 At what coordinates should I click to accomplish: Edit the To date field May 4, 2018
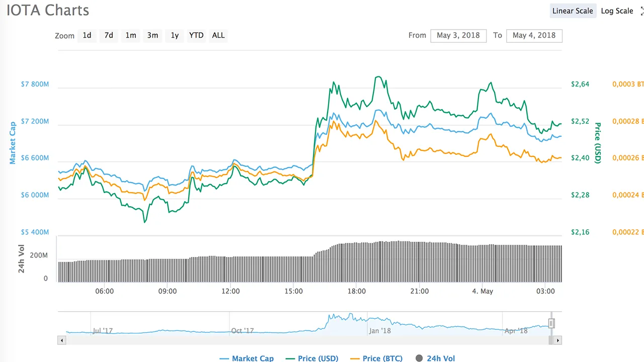click(534, 35)
